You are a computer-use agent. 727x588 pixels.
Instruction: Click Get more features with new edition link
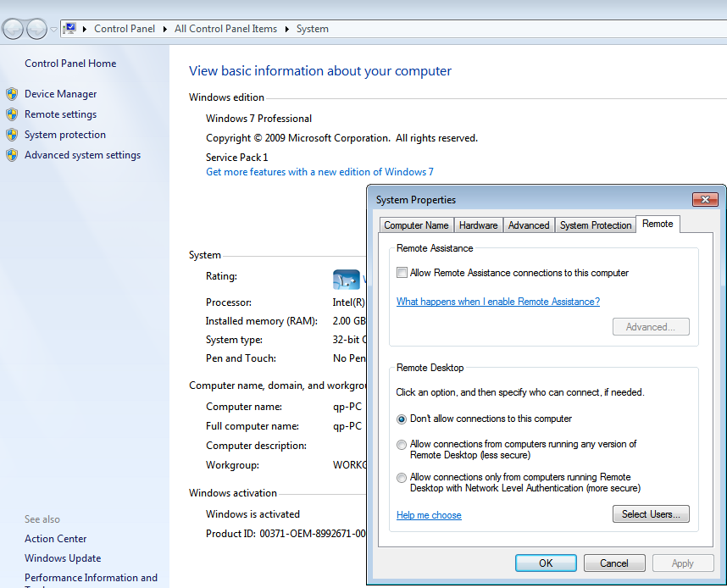pyautogui.click(x=319, y=172)
